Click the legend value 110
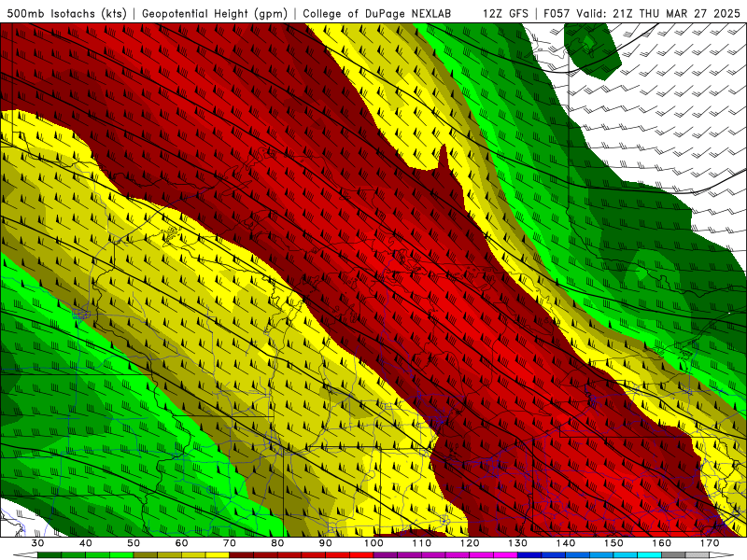Viewport: 747px width, 560px height. click(x=422, y=543)
